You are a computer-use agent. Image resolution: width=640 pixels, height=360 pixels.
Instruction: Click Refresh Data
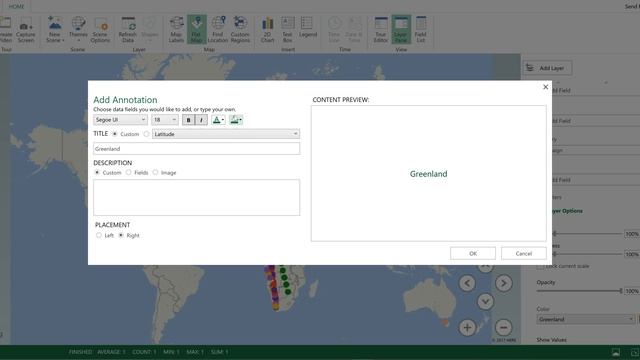tap(128, 29)
